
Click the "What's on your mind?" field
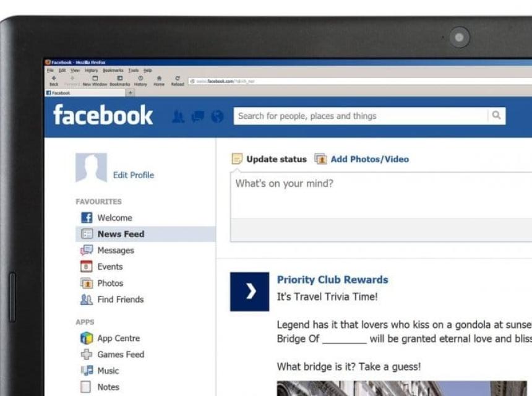tap(377, 192)
